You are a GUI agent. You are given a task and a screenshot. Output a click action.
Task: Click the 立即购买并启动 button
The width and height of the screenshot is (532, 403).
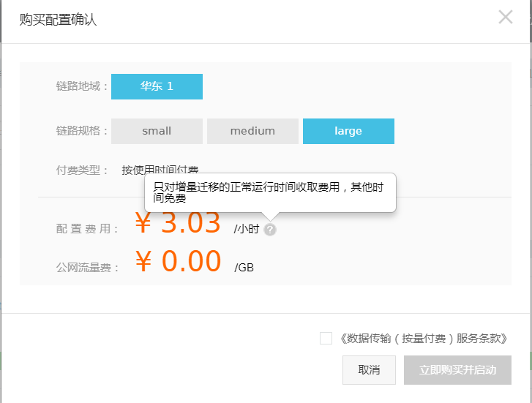[x=457, y=370]
